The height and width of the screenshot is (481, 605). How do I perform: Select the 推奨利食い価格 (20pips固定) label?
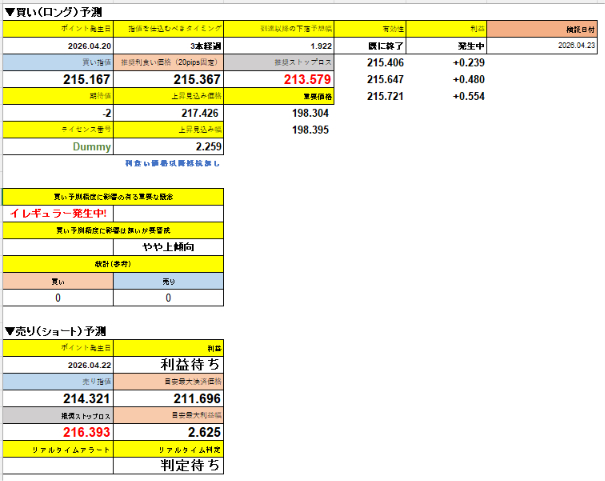coord(169,62)
